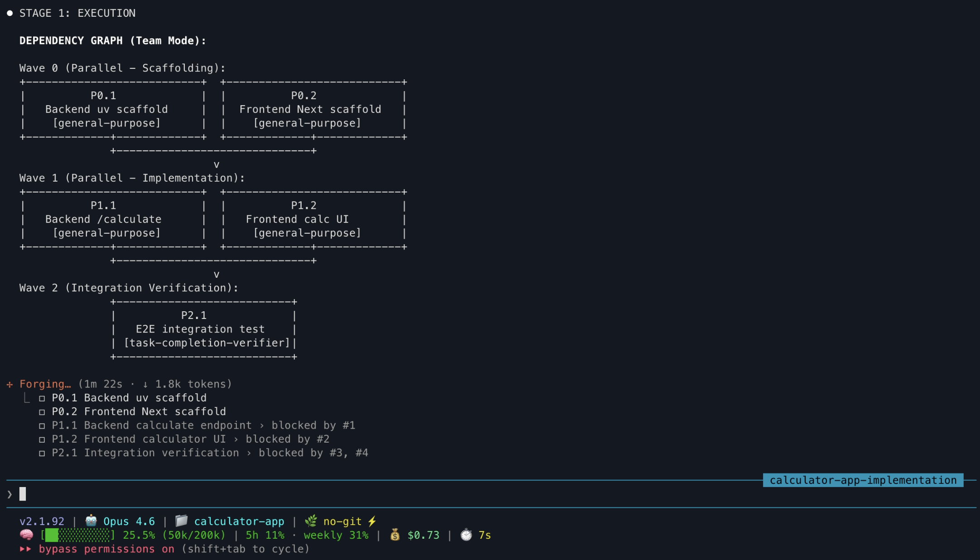
Task: Click the blocked by #2 note
Action: coord(288,439)
